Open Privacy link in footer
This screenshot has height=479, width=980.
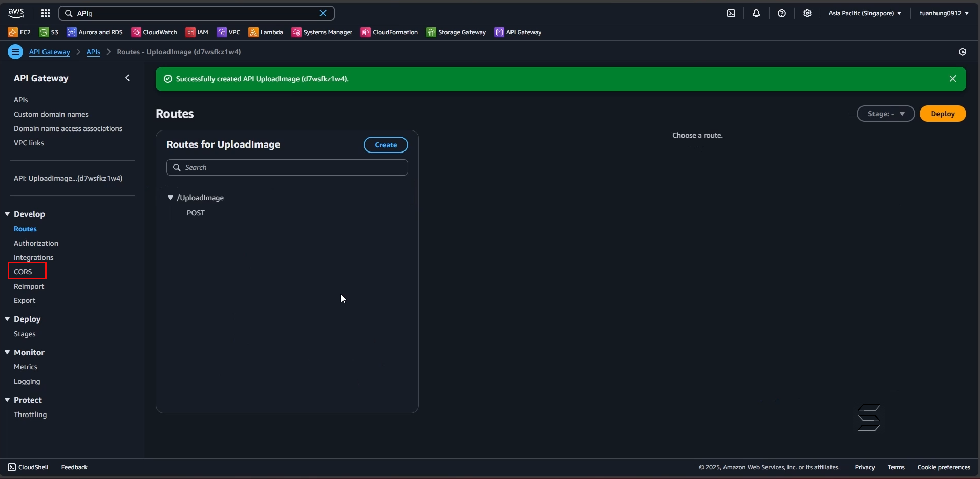pos(864,467)
